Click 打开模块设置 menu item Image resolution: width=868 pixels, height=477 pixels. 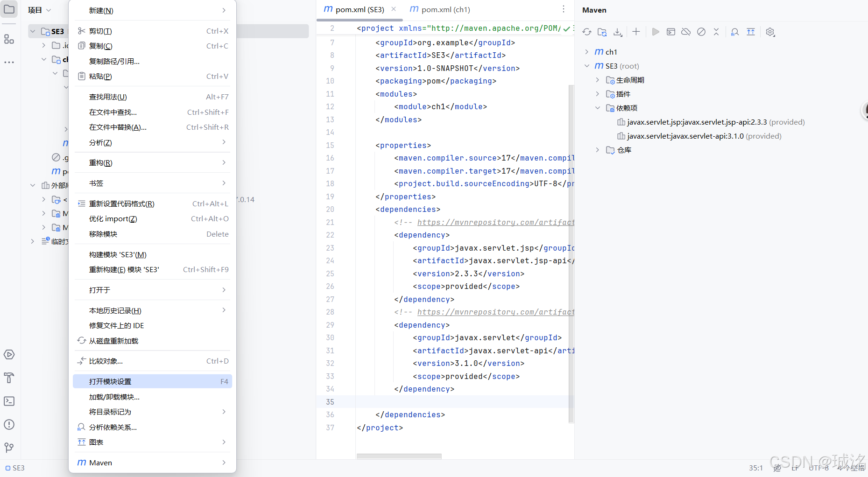[152, 381]
